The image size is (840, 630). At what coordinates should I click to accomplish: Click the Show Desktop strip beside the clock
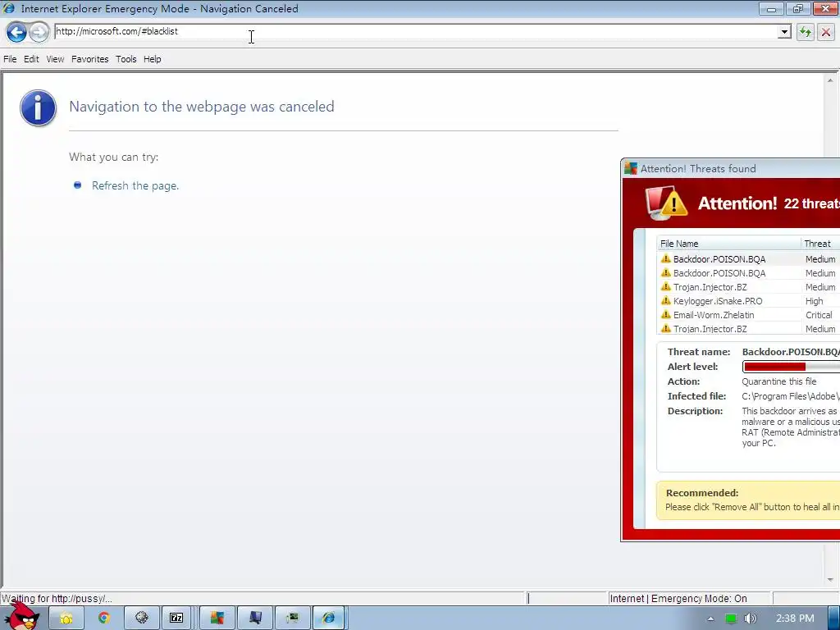coord(834,619)
